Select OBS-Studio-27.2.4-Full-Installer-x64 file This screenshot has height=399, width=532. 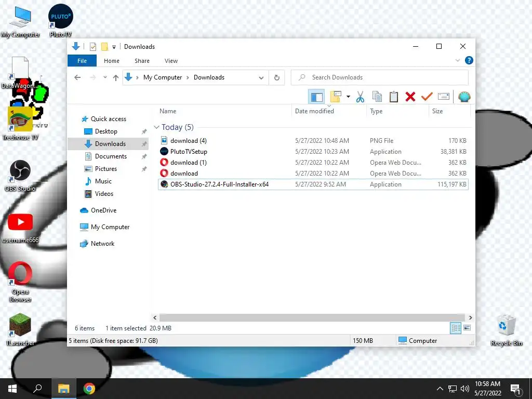[313, 184]
